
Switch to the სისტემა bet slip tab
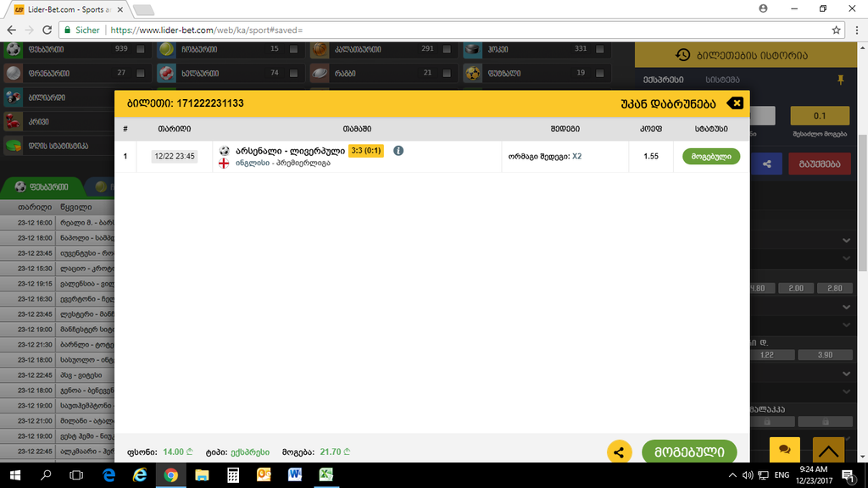coord(722,80)
